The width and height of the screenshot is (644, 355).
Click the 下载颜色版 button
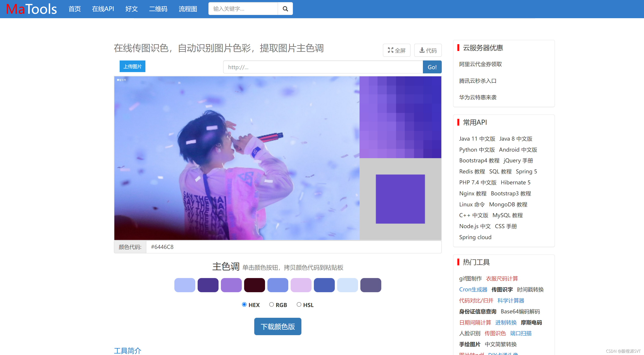(278, 326)
